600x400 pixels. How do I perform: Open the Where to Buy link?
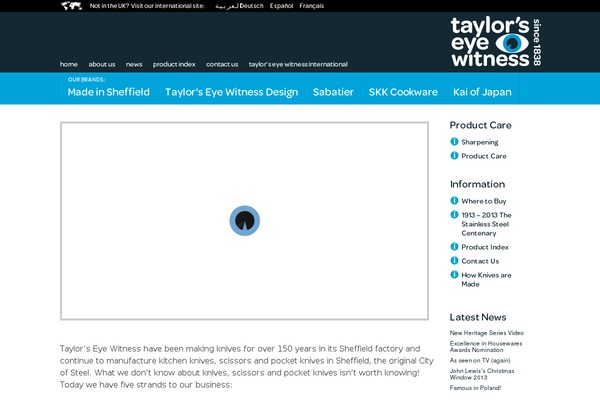(484, 201)
